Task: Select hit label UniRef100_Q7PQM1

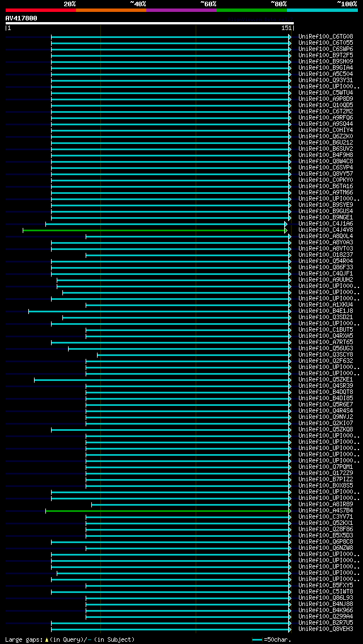Action: coord(326,467)
